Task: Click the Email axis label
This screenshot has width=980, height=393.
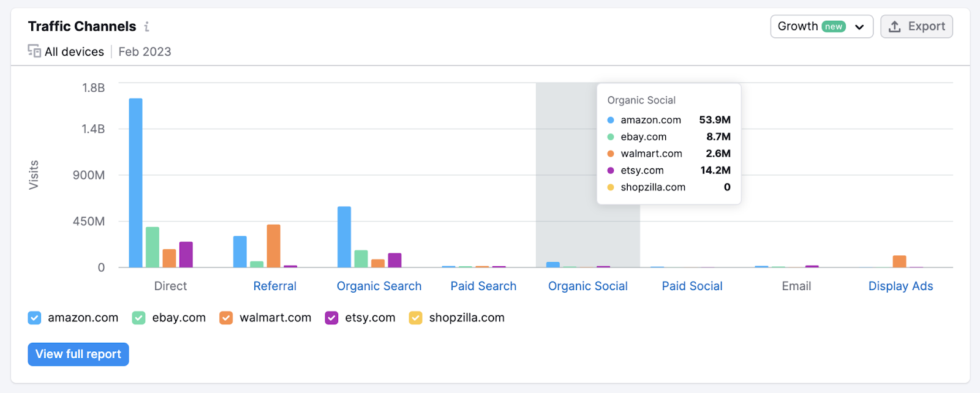Action: 796,286
